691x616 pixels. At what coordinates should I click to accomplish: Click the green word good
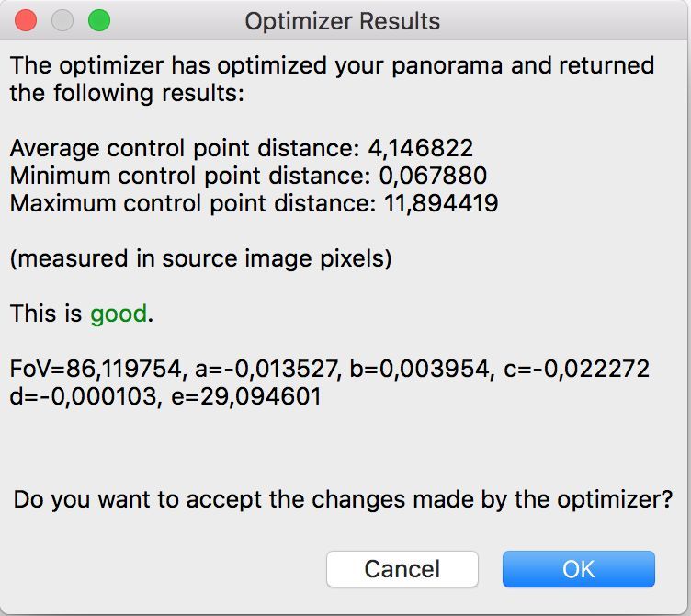pos(119,314)
